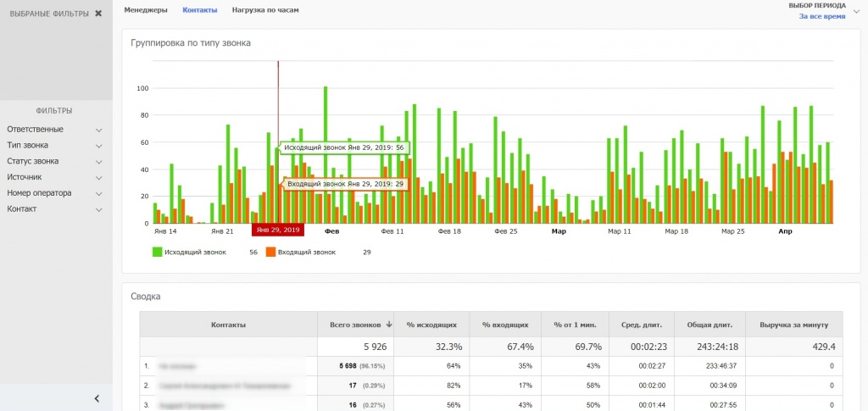Click the Группировка по типу звонка heading

[x=191, y=43]
